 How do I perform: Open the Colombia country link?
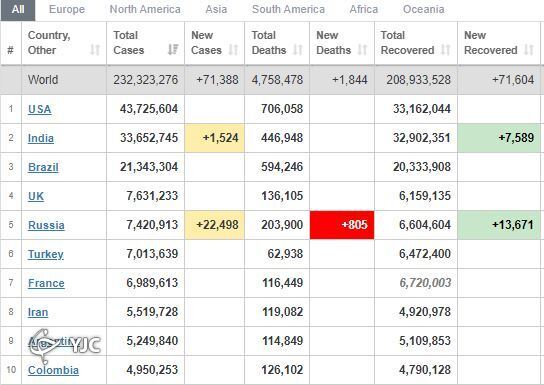(x=53, y=370)
